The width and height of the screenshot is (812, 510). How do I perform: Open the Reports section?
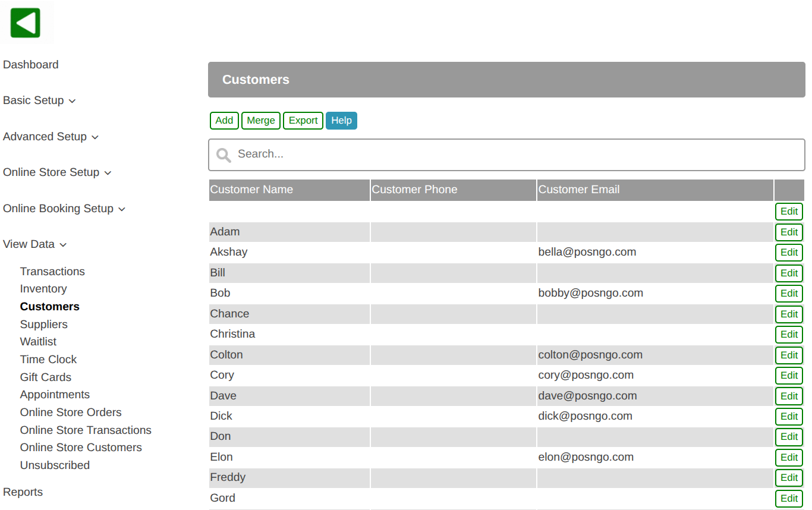point(23,492)
